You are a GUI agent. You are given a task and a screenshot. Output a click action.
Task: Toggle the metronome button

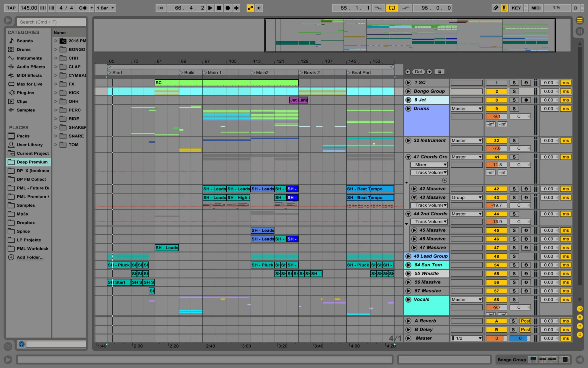(83, 8)
